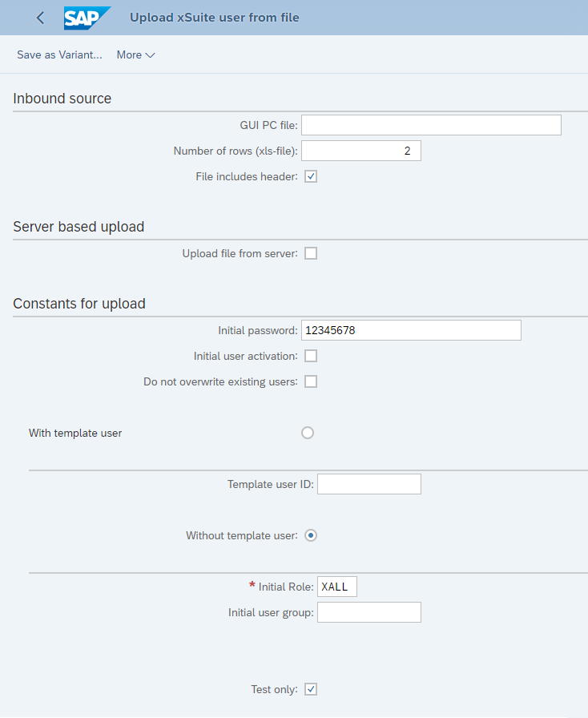Click the Initial Role field
588x718 pixels.
click(337, 587)
